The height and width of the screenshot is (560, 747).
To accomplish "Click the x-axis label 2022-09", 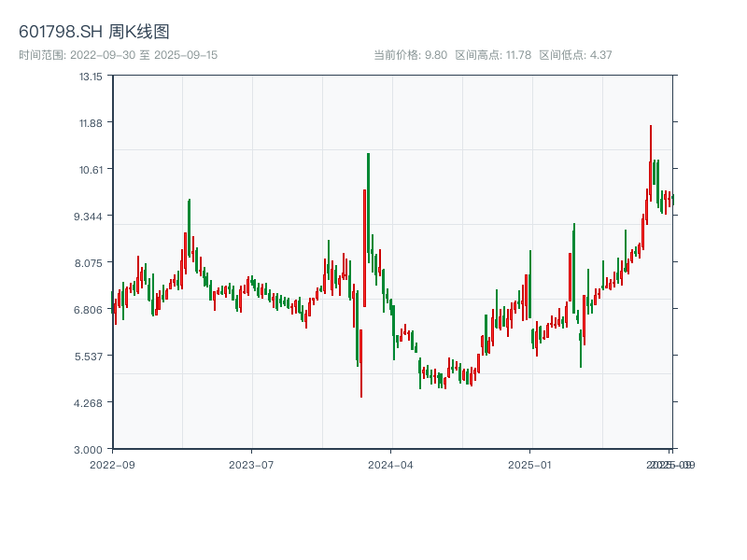I will (x=112, y=465).
